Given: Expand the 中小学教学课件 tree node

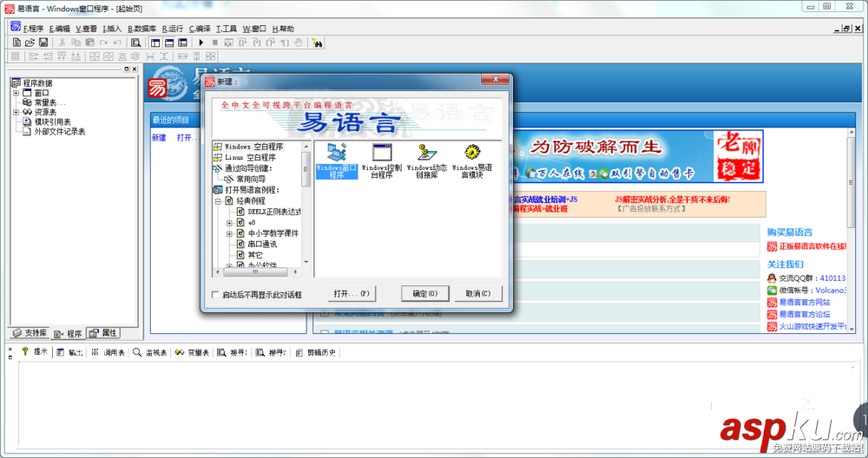Looking at the screenshot, I should point(229,233).
